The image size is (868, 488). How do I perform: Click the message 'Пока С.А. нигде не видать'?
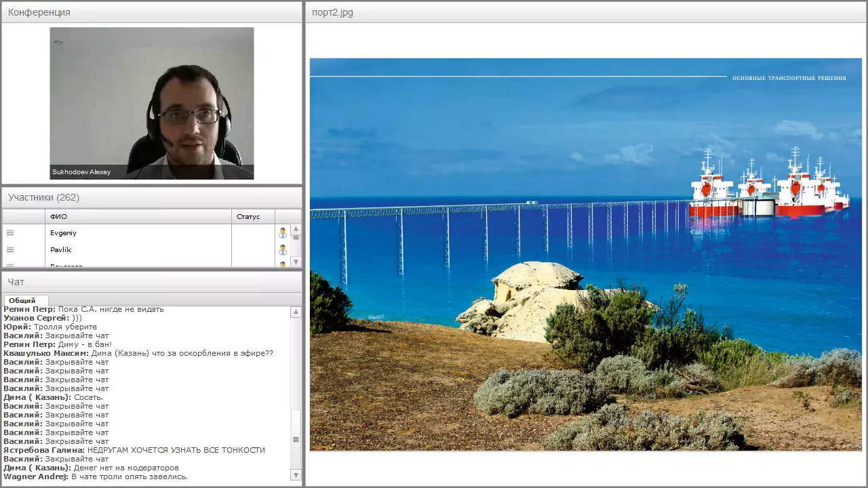[111, 309]
